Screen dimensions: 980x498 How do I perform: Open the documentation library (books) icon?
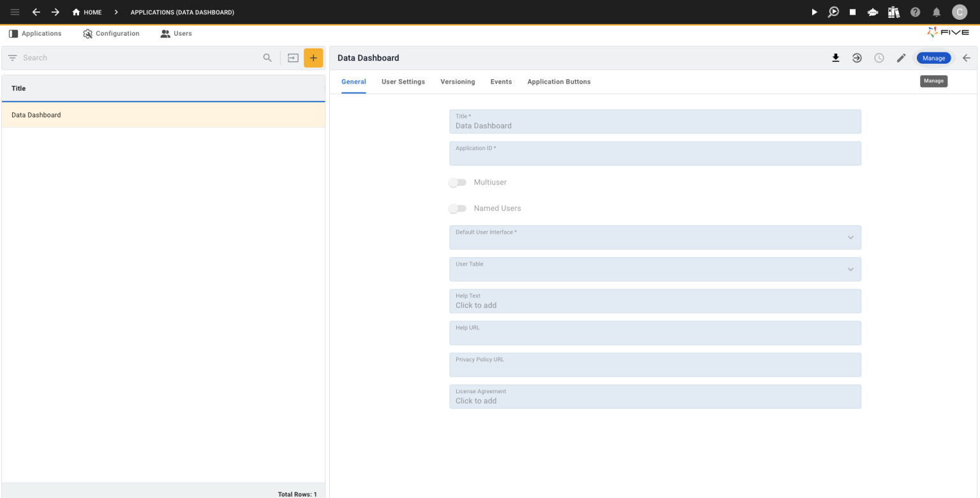(893, 11)
